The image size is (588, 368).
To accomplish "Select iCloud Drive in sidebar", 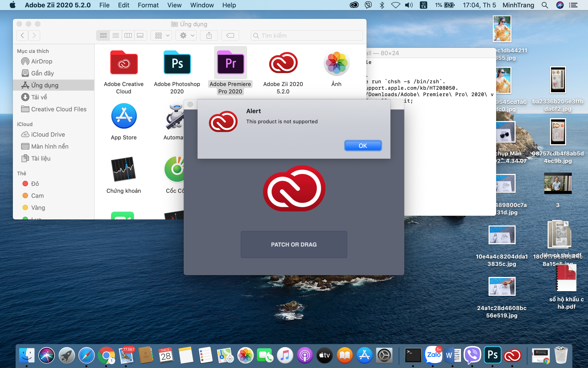I will [x=54, y=134].
